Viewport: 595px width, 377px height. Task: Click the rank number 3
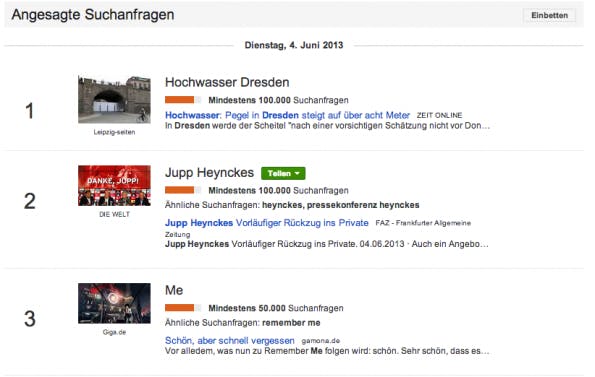[30, 319]
